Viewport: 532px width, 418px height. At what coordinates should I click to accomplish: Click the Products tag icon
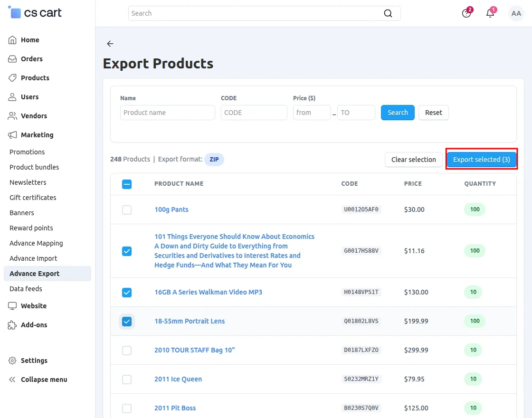(12, 78)
